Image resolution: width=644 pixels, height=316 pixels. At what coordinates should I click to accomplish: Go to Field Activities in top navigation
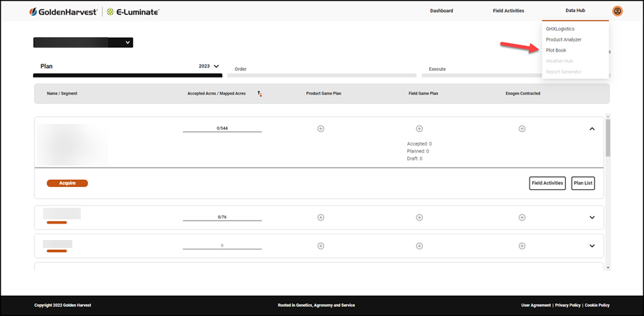coord(509,11)
